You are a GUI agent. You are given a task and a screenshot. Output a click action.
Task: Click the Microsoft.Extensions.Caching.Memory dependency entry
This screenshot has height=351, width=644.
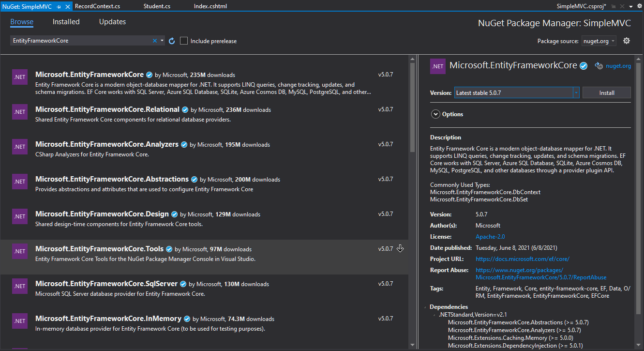[510, 338]
